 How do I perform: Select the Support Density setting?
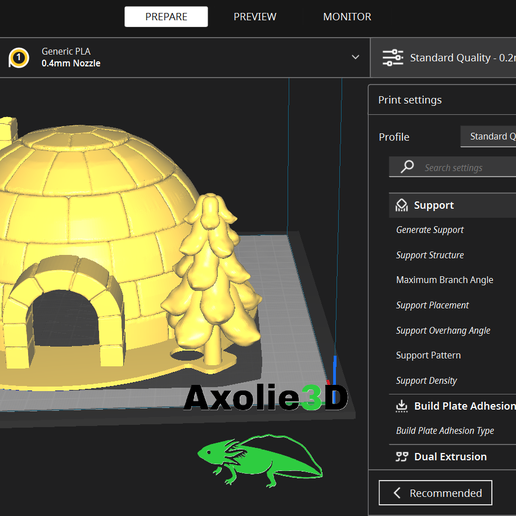426,381
